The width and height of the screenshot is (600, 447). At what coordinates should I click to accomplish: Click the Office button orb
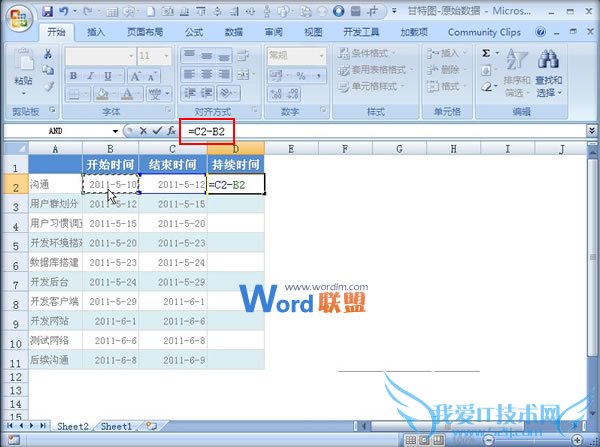coord(19,18)
